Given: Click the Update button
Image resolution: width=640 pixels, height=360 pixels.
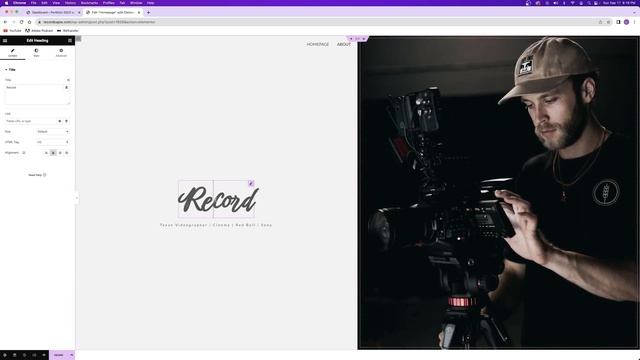Looking at the screenshot, I should [x=59, y=355].
